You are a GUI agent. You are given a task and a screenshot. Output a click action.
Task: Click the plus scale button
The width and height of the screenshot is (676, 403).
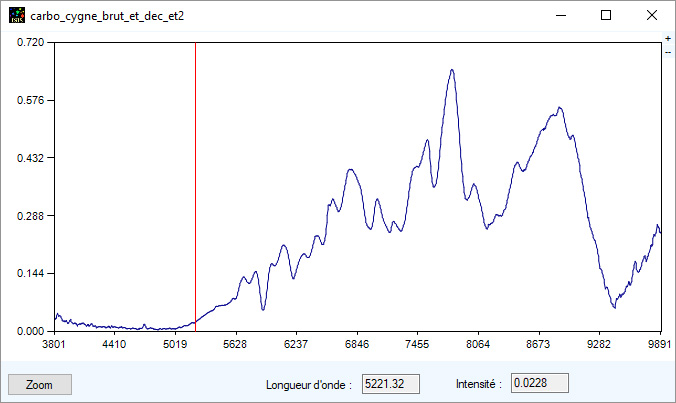point(668,38)
